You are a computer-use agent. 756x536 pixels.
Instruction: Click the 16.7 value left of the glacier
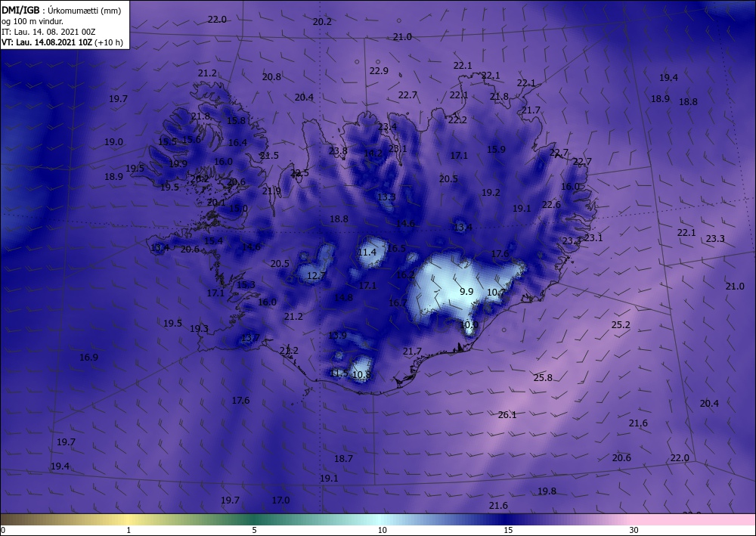[398, 303]
